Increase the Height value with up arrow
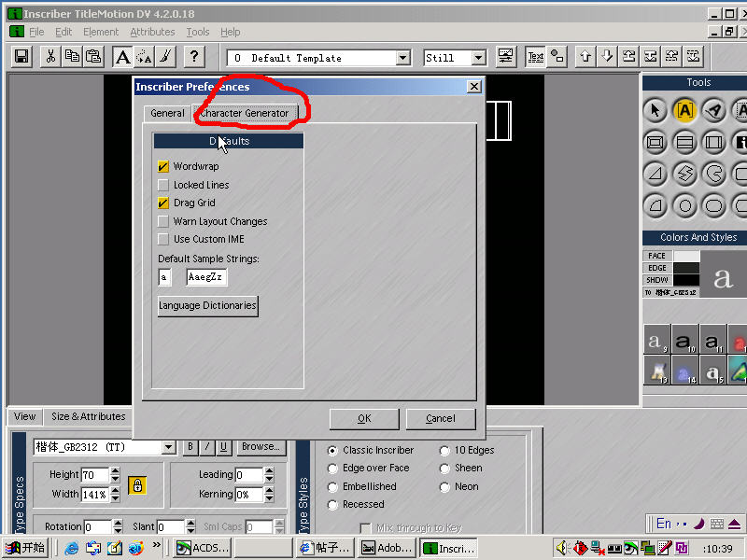The height and width of the screenshot is (560, 747). pos(115,470)
